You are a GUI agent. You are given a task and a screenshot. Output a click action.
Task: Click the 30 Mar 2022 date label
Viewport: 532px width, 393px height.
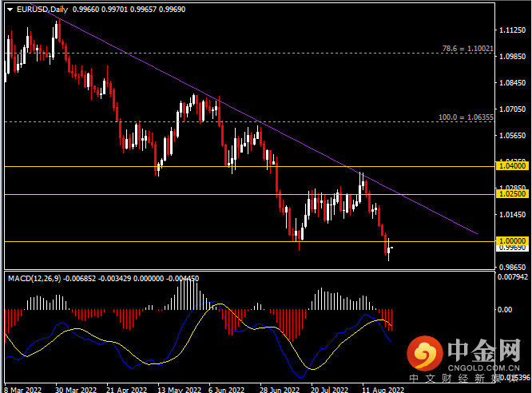click(76, 390)
